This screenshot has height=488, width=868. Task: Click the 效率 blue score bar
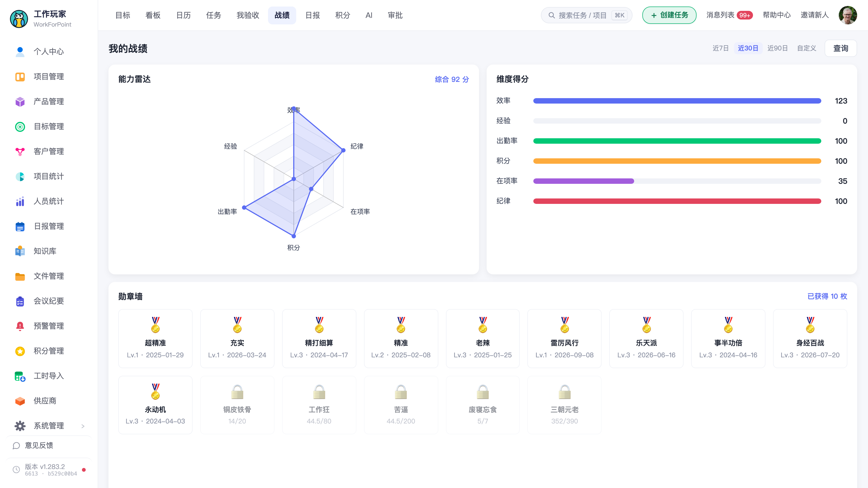click(x=677, y=101)
